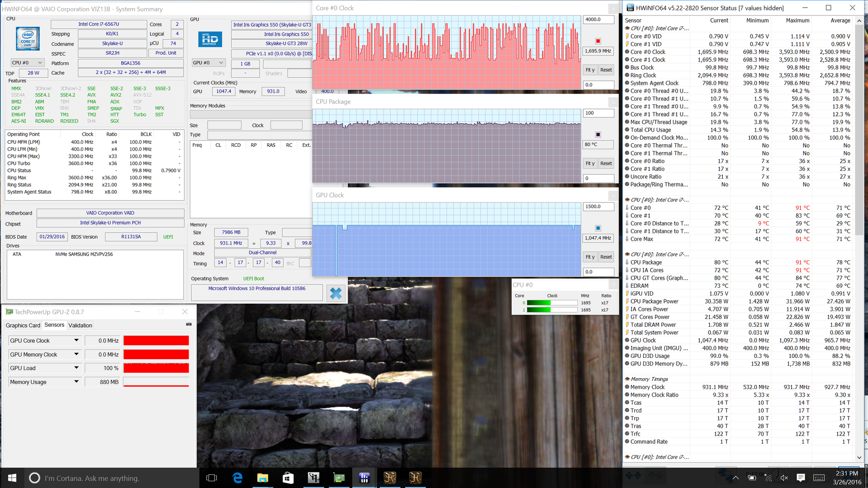Click the 1500.0 max field in GPU Clock graph
This screenshot has width=868, height=488.
pyautogui.click(x=599, y=206)
